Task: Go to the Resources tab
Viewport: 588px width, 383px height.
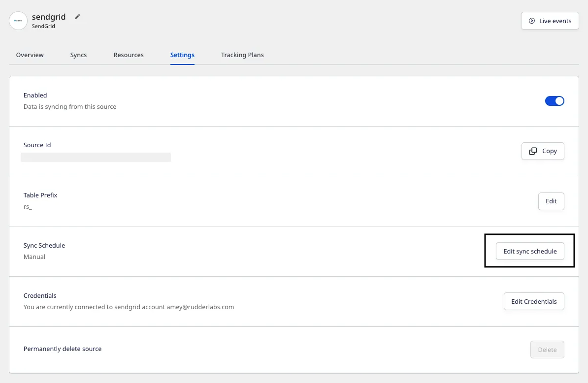Action: coord(129,55)
